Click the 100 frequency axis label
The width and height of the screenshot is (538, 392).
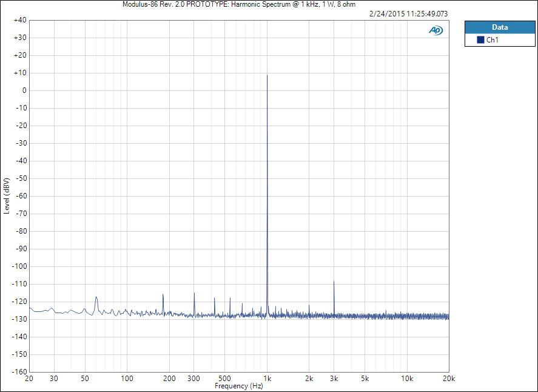pyautogui.click(x=127, y=379)
